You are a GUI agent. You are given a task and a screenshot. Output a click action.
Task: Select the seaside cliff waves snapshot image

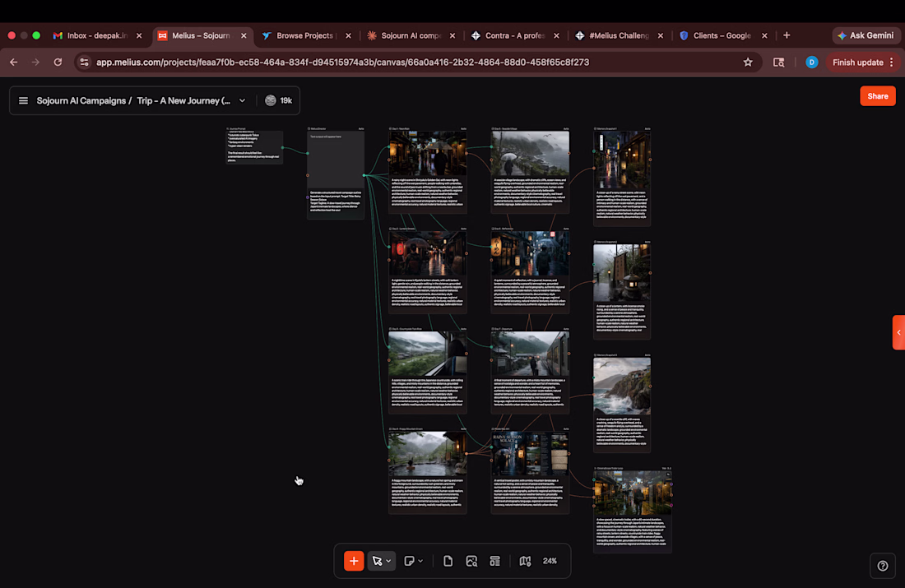(622, 386)
